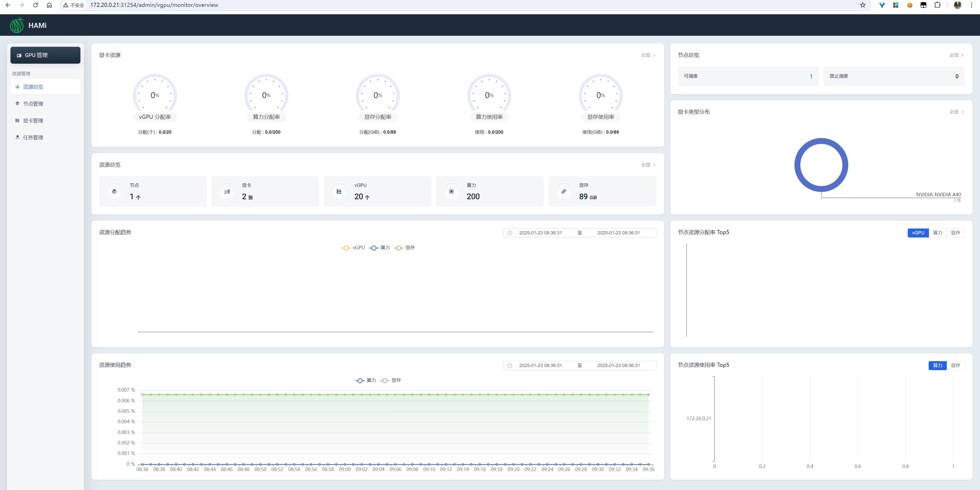Click the 算力 chip icon
Viewport: 980px width, 490px height.
(x=451, y=191)
